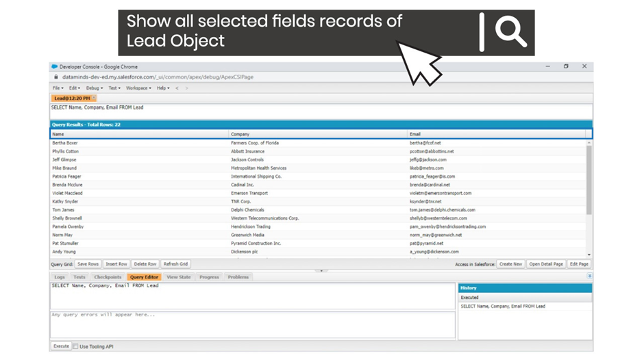
Task: Sort by the Company column header
Action: [x=318, y=134]
